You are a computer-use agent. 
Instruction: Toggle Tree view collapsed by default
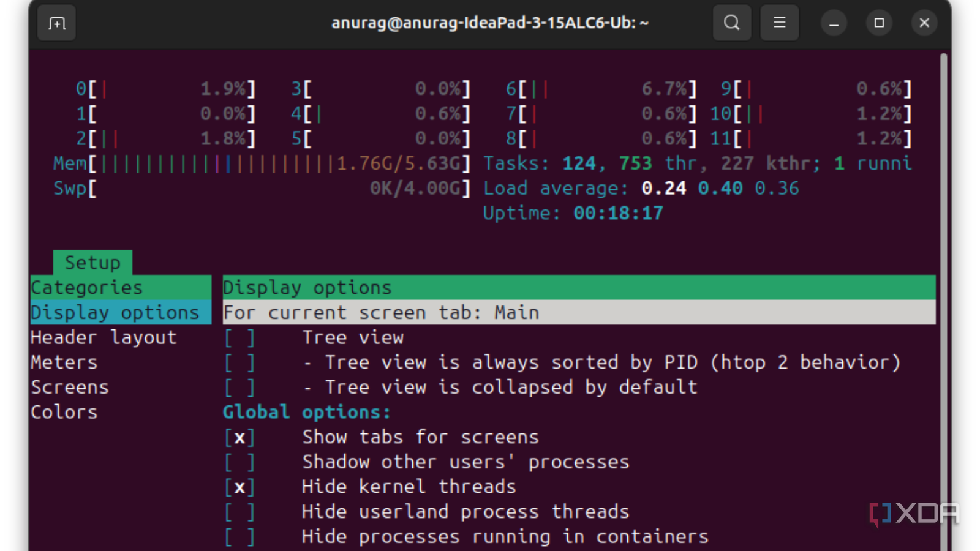click(x=239, y=388)
